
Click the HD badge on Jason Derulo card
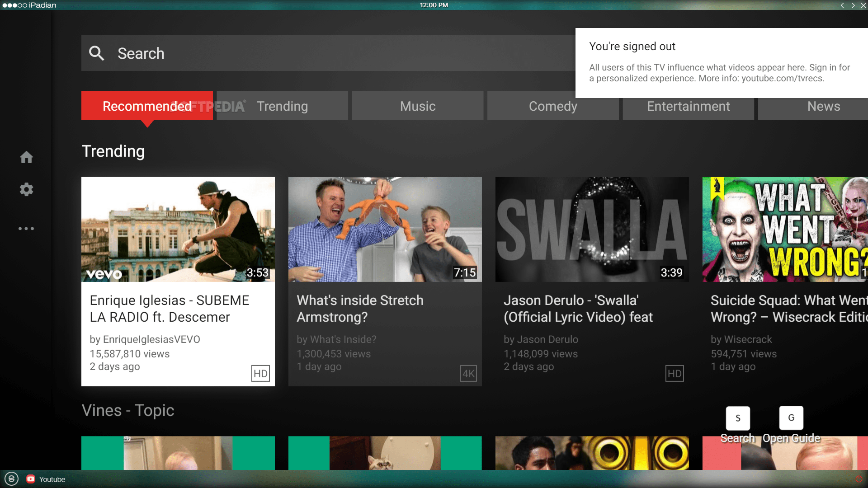point(675,374)
